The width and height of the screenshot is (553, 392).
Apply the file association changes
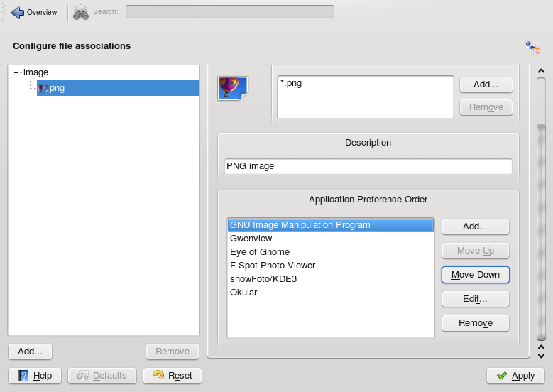[x=515, y=376]
